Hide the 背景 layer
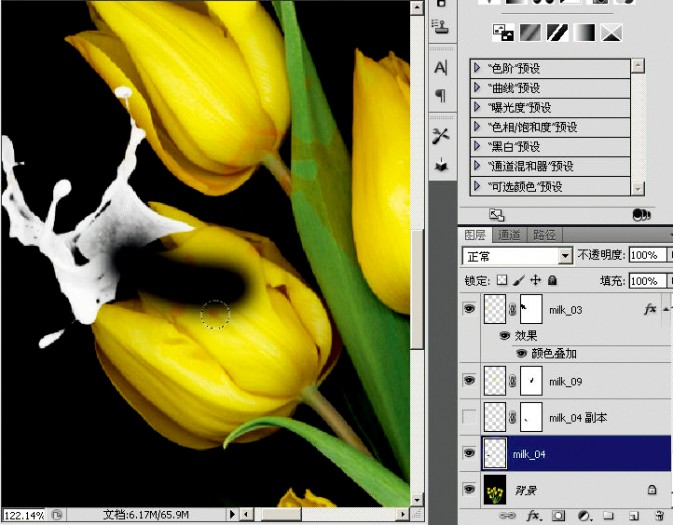The image size is (673, 525). (469, 489)
